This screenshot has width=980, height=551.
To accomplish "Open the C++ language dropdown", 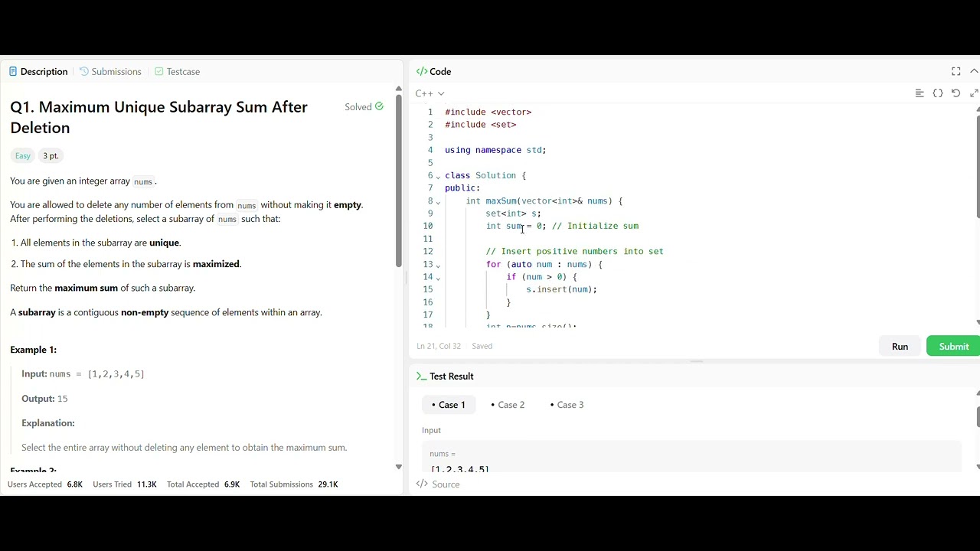I will (x=430, y=93).
